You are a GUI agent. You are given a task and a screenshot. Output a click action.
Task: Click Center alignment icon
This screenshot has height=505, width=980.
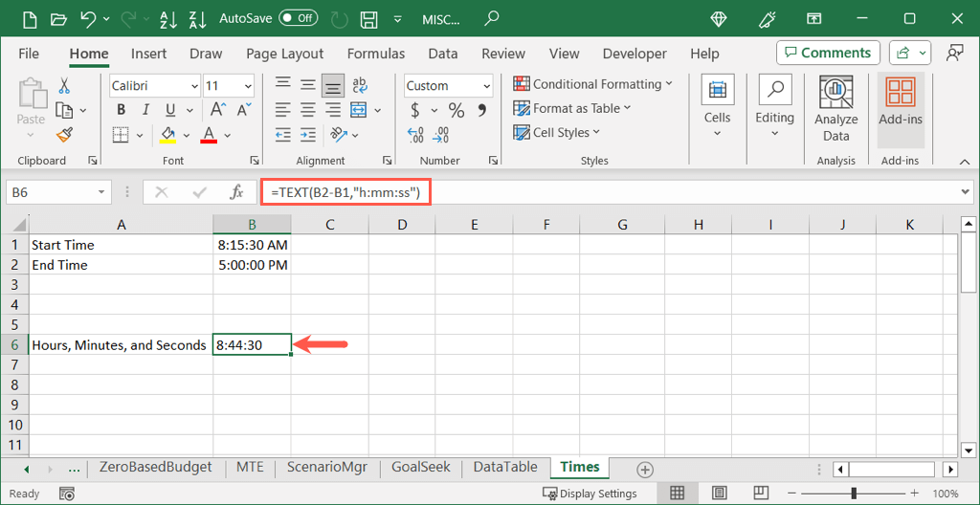307,111
